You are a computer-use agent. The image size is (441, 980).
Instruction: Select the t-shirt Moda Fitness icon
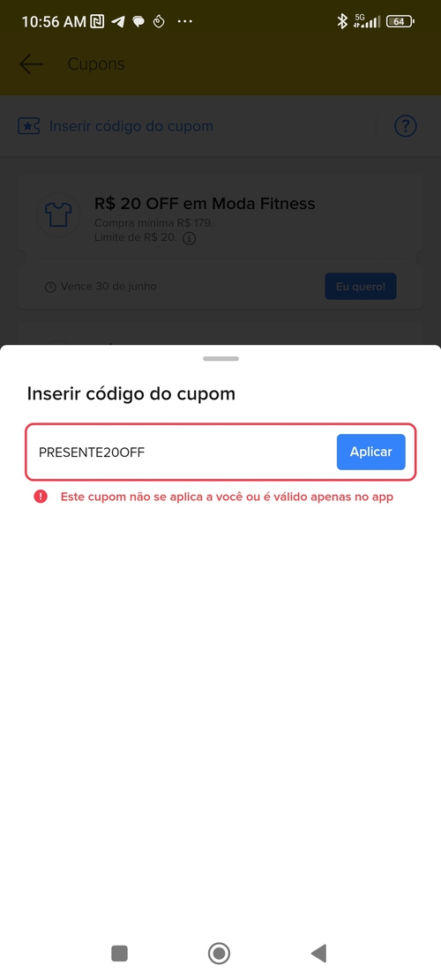[59, 215]
